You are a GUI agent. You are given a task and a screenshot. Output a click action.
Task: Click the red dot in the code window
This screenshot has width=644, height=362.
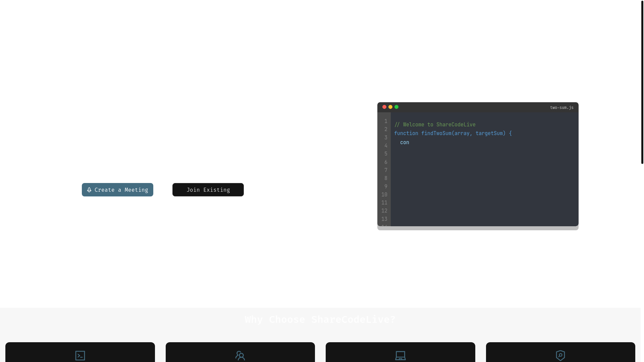384,107
